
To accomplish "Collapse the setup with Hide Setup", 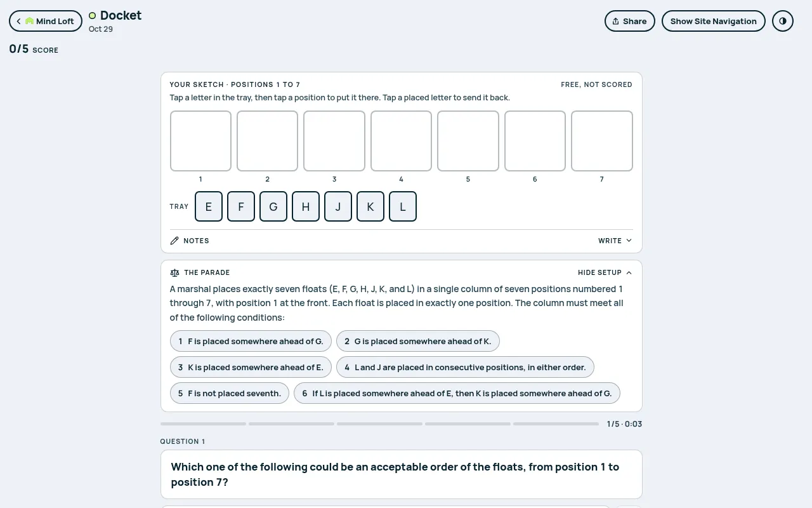I will pos(605,272).
